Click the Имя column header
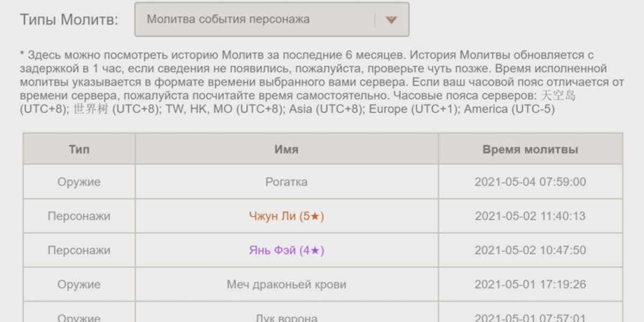The width and height of the screenshot is (644, 322). pyautogui.click(x=287, y=149)
